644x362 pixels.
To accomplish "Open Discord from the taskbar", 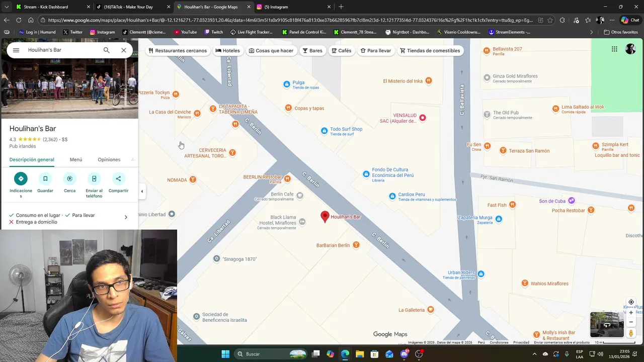I will pyautogui.click(x=404, y=354).
